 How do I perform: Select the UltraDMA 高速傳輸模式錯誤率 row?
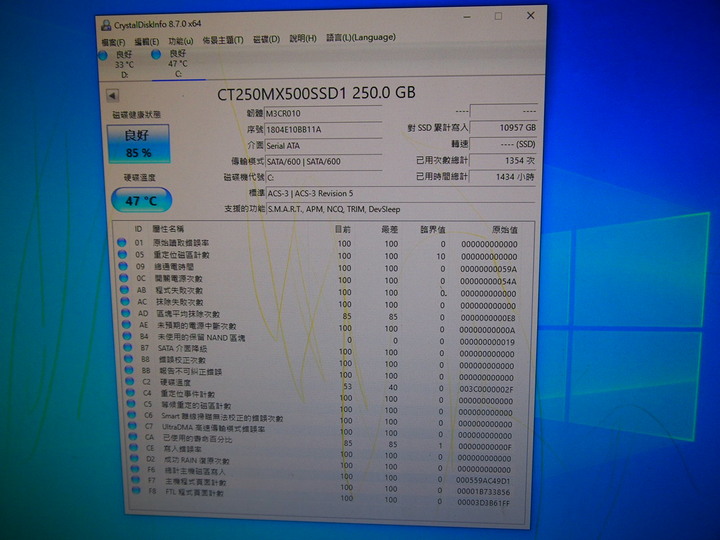[321, 429]
